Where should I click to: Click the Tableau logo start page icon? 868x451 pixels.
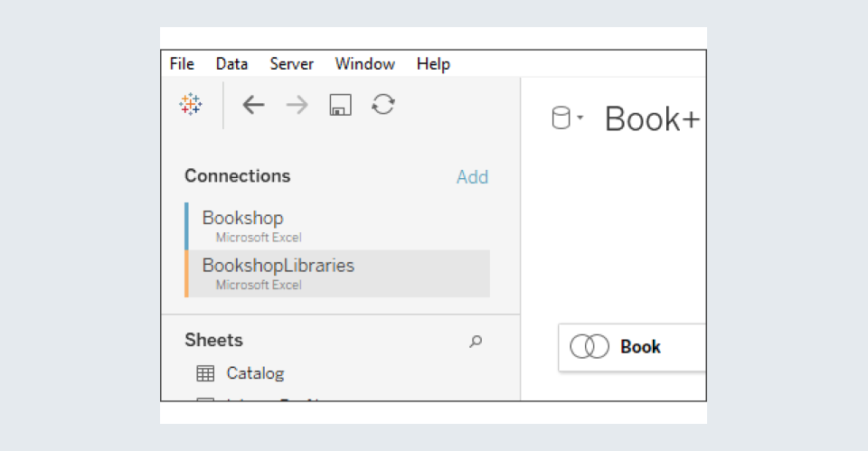point(191,104)
